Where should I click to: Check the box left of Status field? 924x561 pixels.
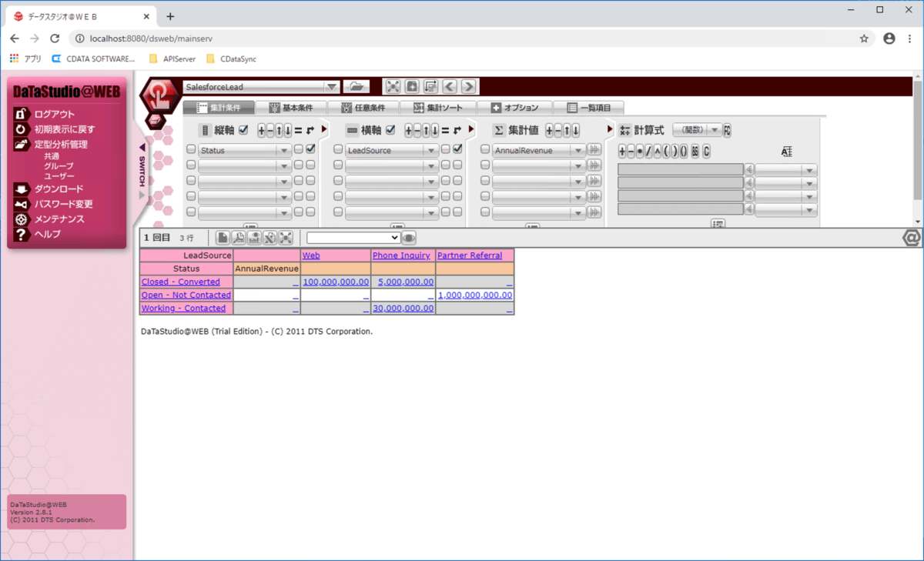191,150
